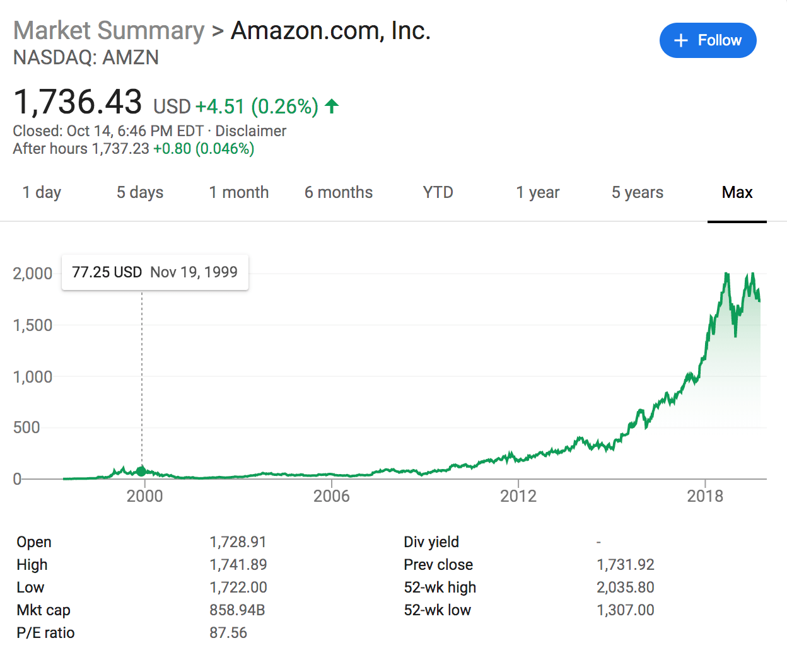
Task: Click the 52-wk high value
Action: pos(626,588)
